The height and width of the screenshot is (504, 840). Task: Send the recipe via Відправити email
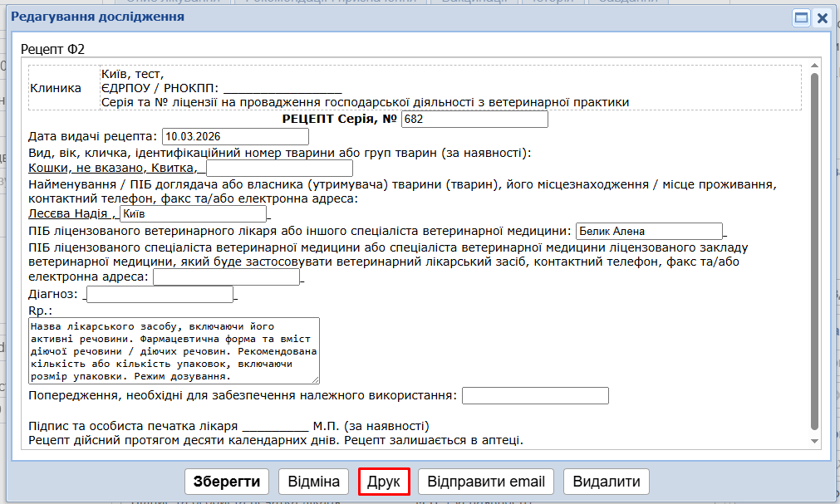[x=486, y=482]
